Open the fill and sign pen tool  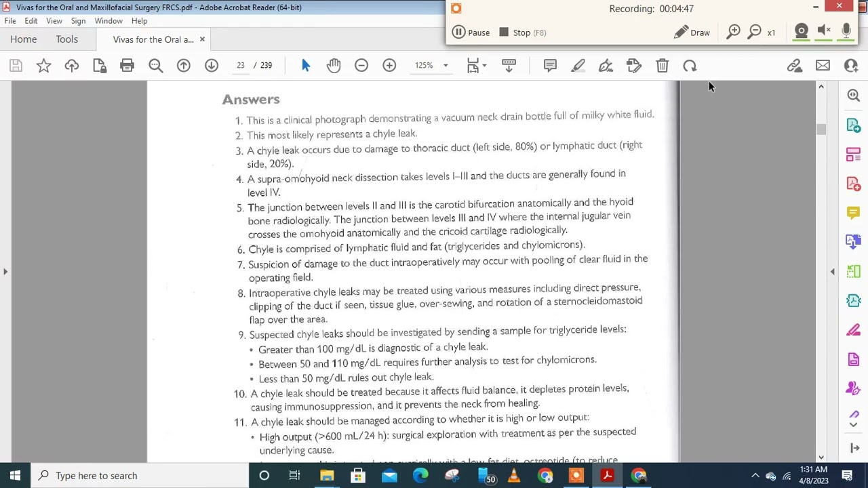coord(606,66)
